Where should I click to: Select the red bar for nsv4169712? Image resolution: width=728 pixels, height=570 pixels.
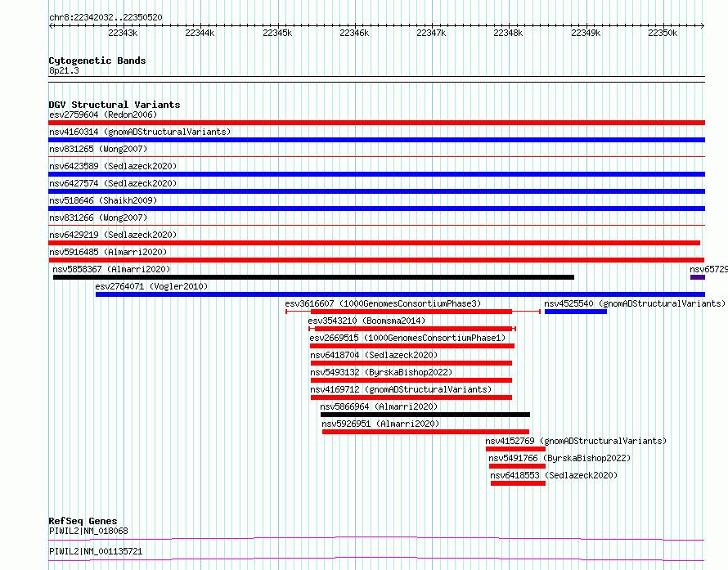[x=411, y=397]
